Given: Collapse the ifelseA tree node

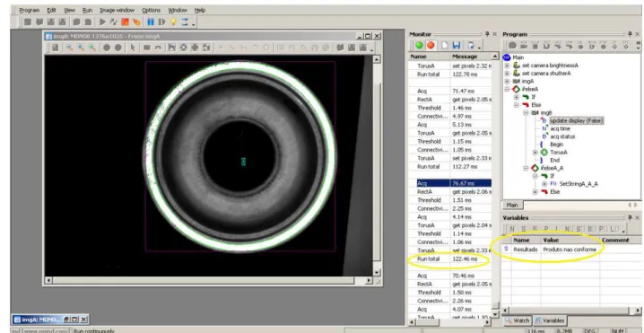Looking at the screenshot, I should point(507,89).
